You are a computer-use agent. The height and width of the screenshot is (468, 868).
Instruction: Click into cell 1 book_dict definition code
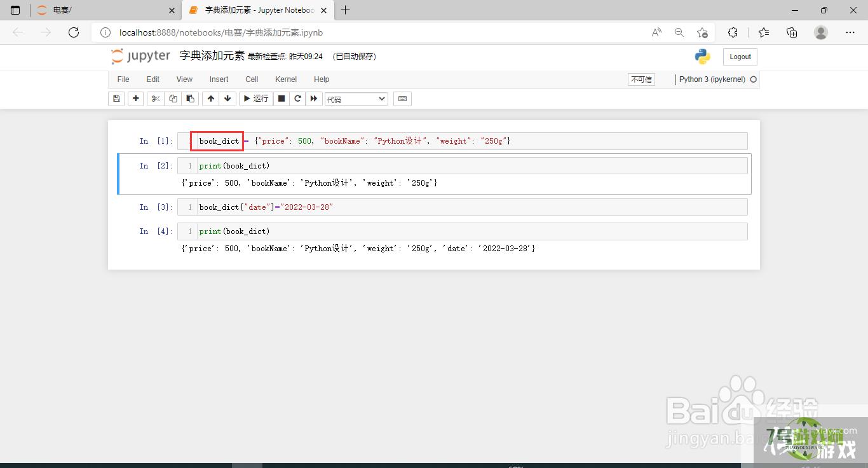coord(463,141)
